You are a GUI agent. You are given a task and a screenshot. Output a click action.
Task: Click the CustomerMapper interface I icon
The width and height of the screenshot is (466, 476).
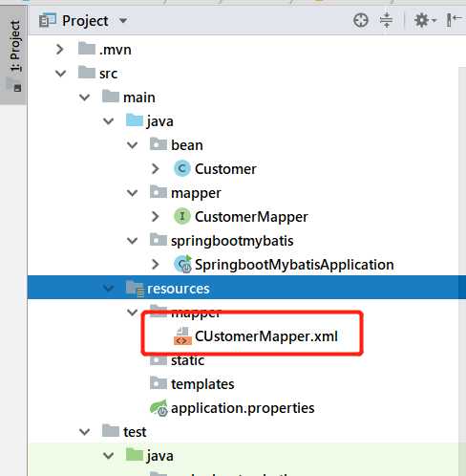(x=182, y=216)
